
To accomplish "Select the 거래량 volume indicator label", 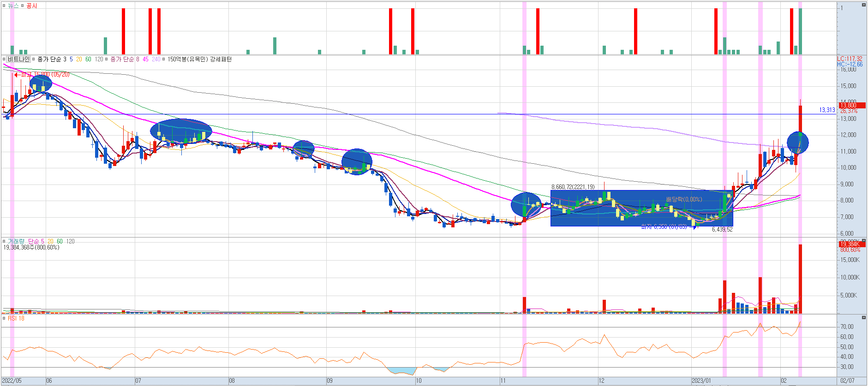I will (x=15, y=241).
